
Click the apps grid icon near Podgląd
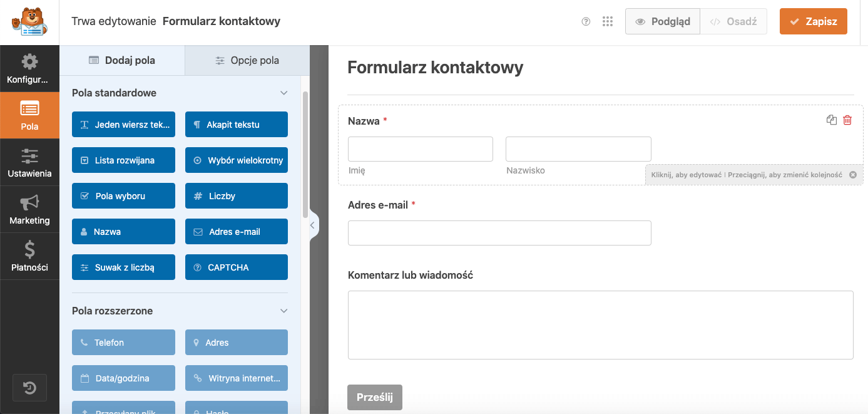[608, 21]
